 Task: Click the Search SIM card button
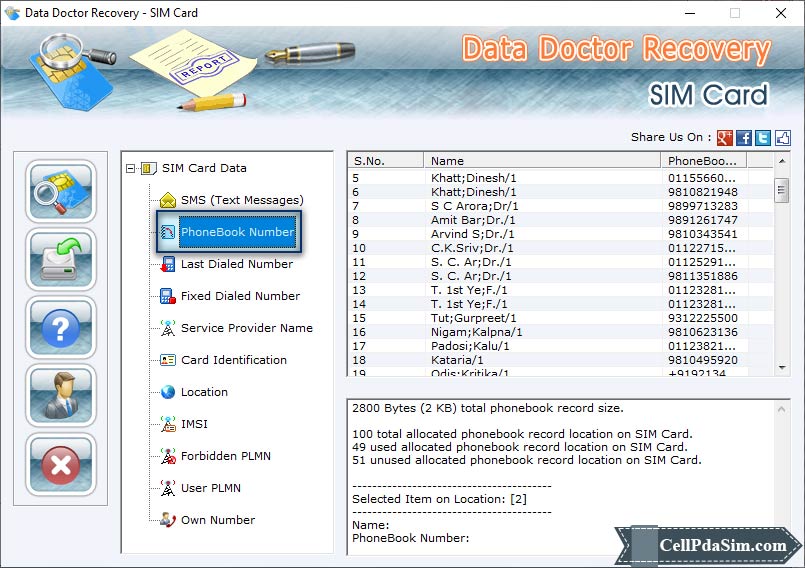click(x=61, y=191)
